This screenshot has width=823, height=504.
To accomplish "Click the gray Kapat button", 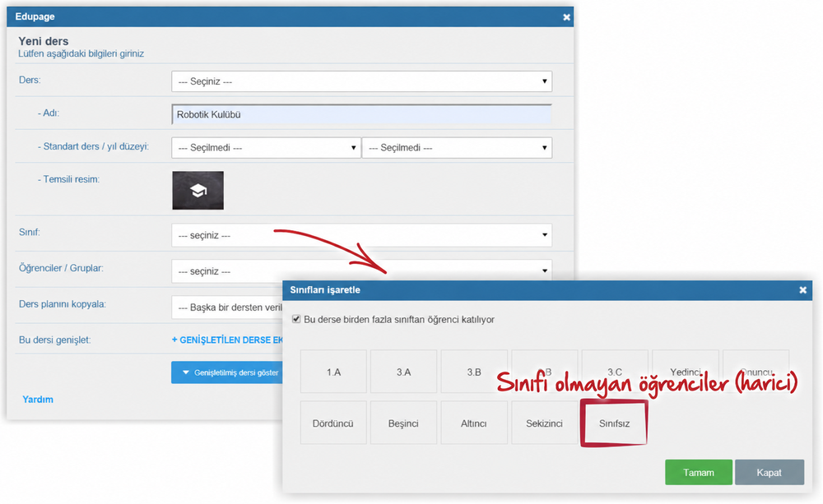I will (x=769, y=473).
